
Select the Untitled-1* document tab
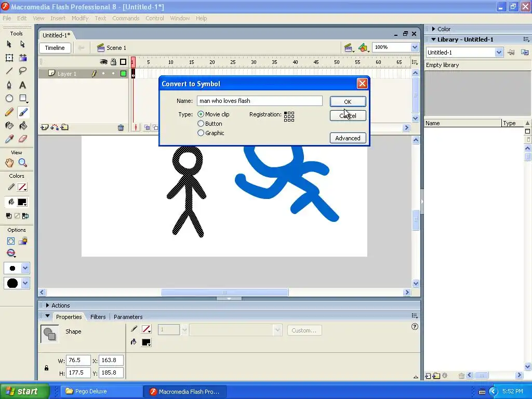pyautogui.click(x=57, y=35)
